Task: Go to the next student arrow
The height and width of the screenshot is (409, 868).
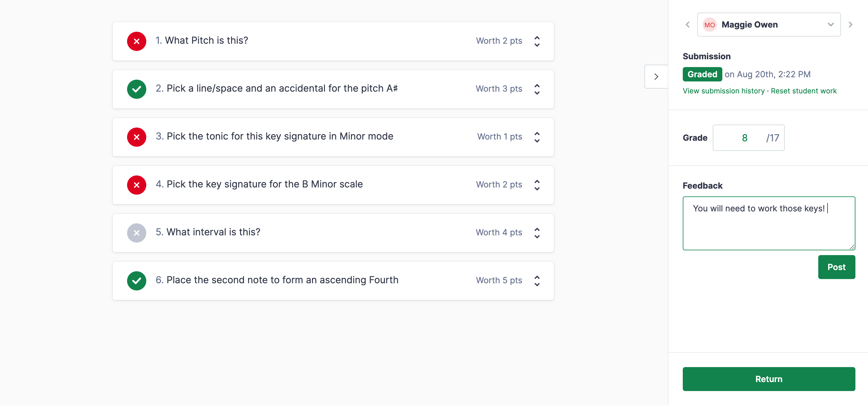Action: [x=850, y=25]
